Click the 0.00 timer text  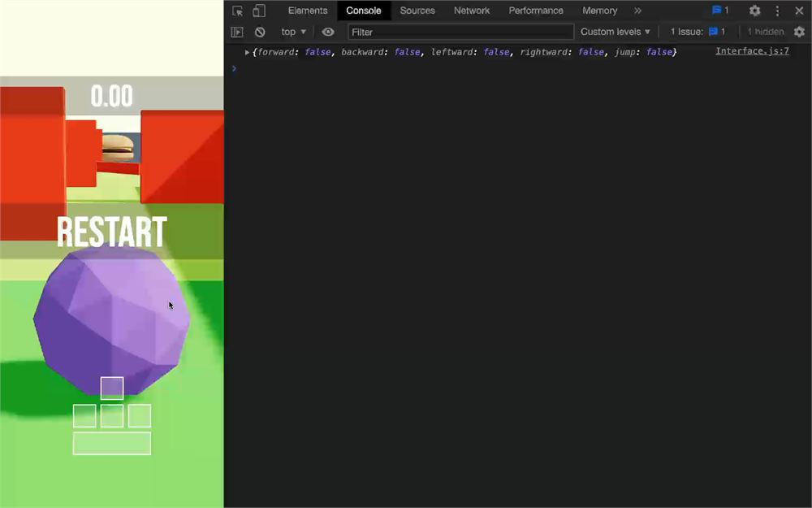(111, 97)
